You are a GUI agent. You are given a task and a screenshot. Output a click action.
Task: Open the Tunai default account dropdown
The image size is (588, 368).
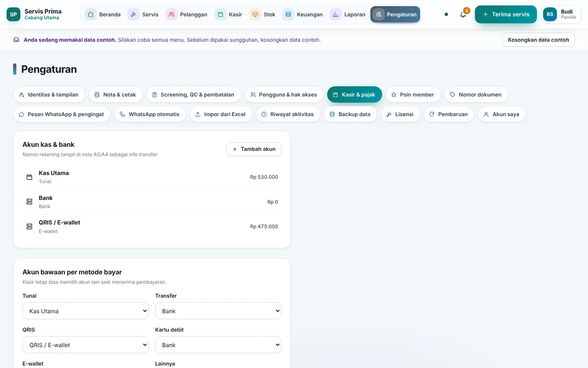tap(86, 311)
